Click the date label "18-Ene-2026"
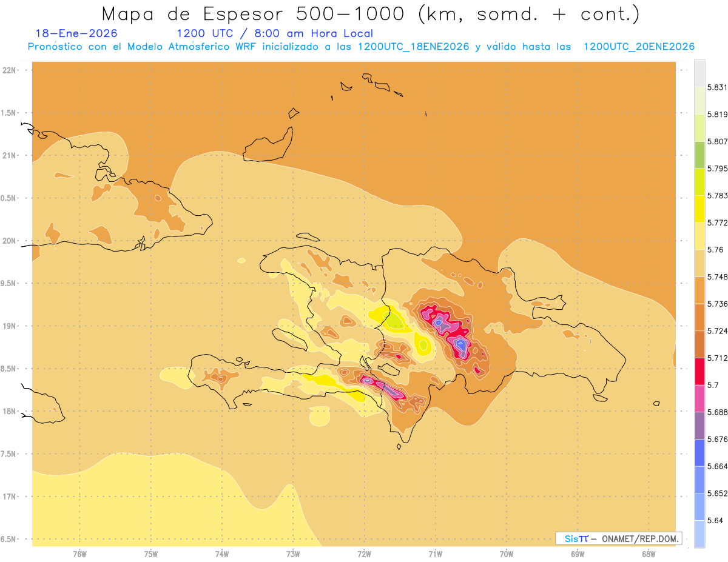 76,33
